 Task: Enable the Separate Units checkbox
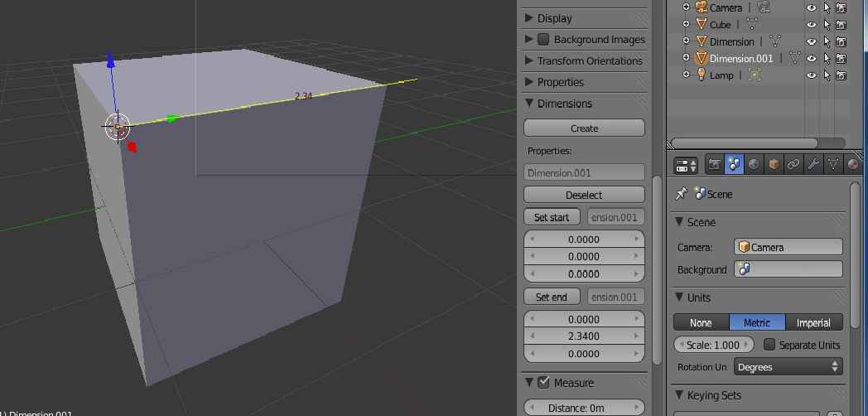769,345
